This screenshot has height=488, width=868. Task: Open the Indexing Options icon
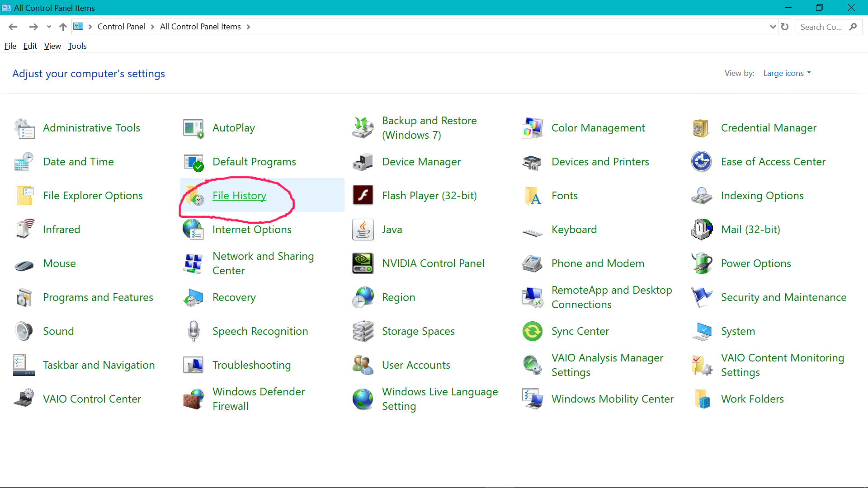pos(702,196)
